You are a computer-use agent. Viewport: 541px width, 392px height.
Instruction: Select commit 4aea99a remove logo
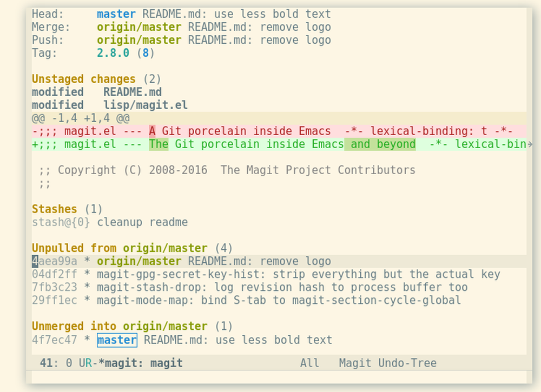[x=279, y=261]
